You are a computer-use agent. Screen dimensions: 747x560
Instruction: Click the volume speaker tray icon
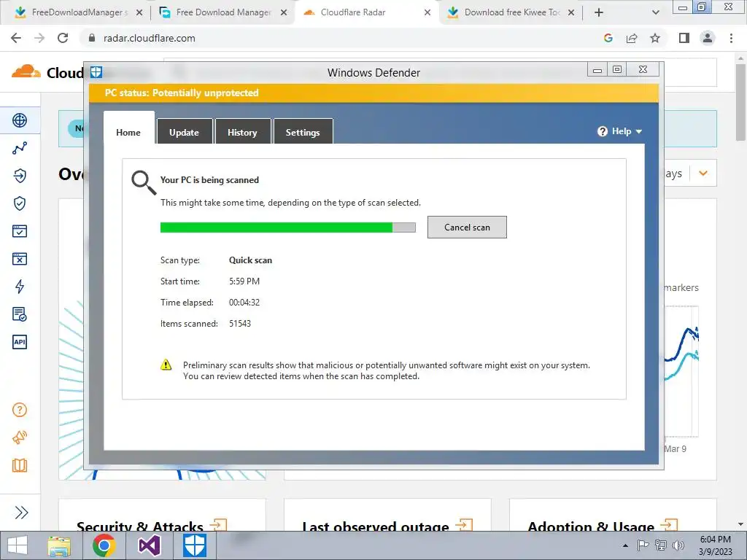[678, 545]
